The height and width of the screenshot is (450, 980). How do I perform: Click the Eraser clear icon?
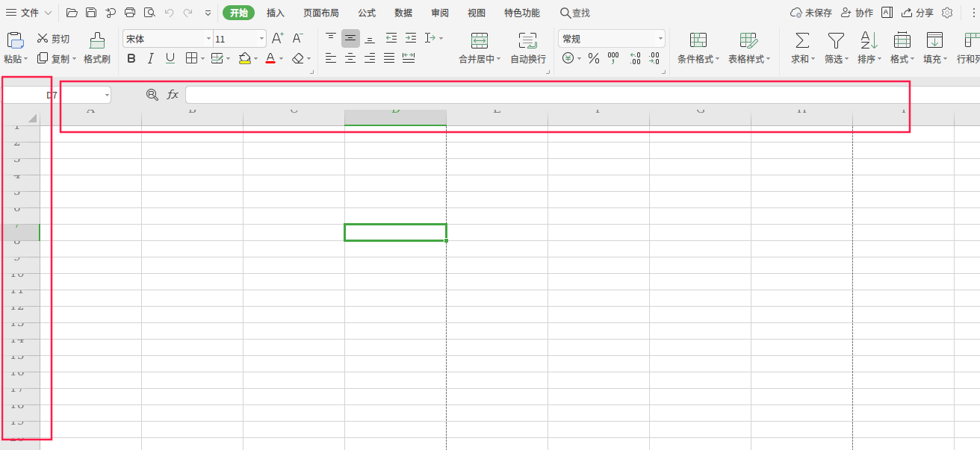(298, 58)
